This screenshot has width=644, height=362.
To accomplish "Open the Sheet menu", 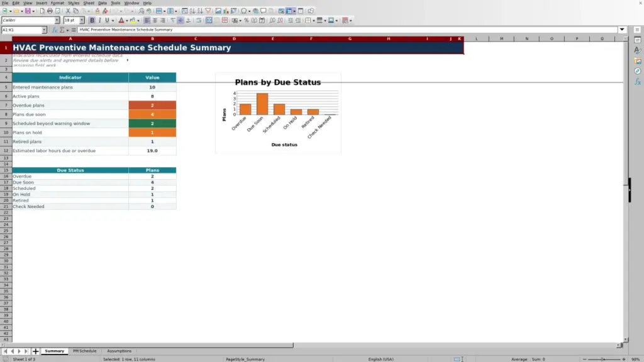I will pyautogui.click(x=89, y=3).
